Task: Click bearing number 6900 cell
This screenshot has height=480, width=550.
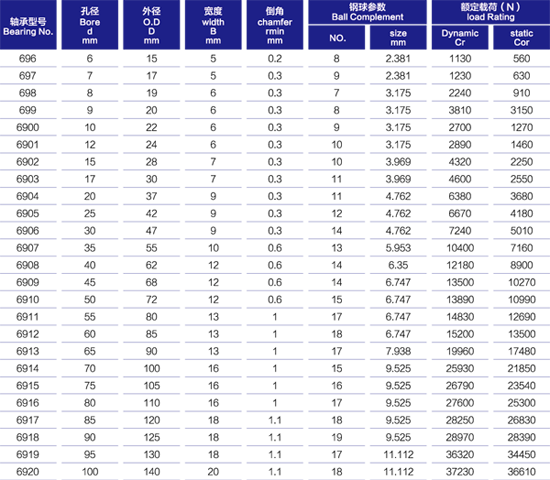Action: 28,127
